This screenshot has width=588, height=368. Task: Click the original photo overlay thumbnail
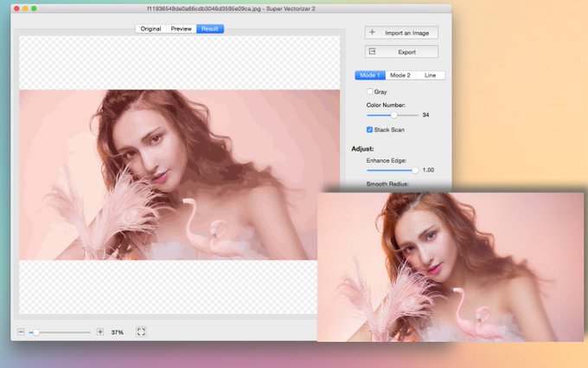pyautogui.click(x=451, y=267)
